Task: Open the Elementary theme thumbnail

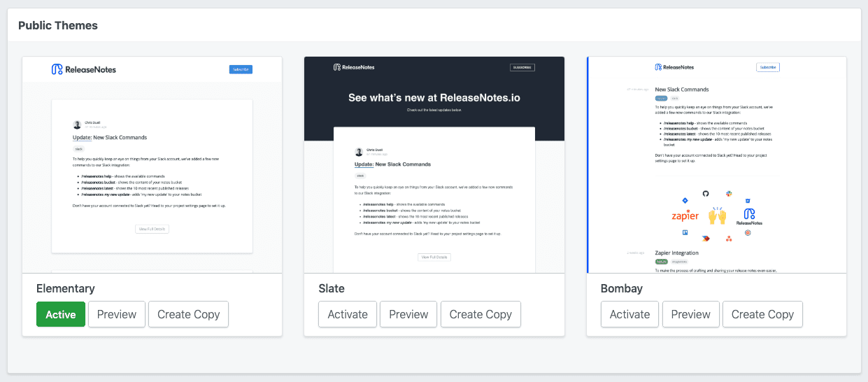Action: click(152, 164)
